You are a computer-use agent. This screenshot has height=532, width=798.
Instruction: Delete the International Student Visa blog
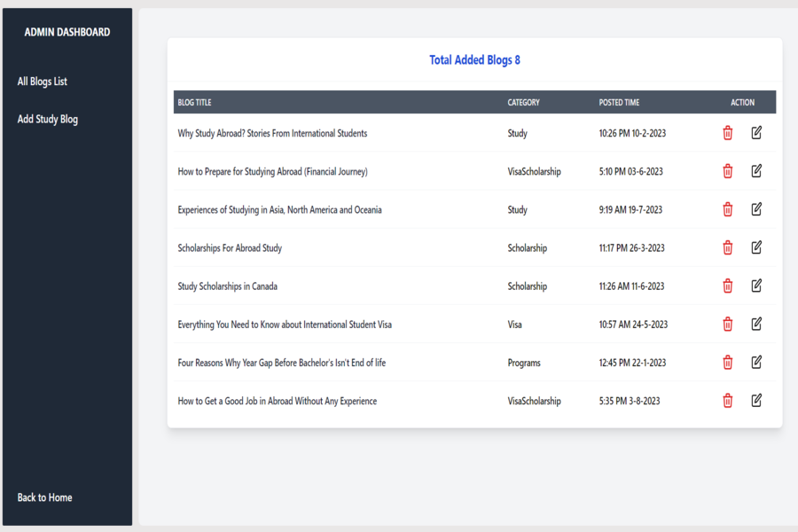[728, 324]
